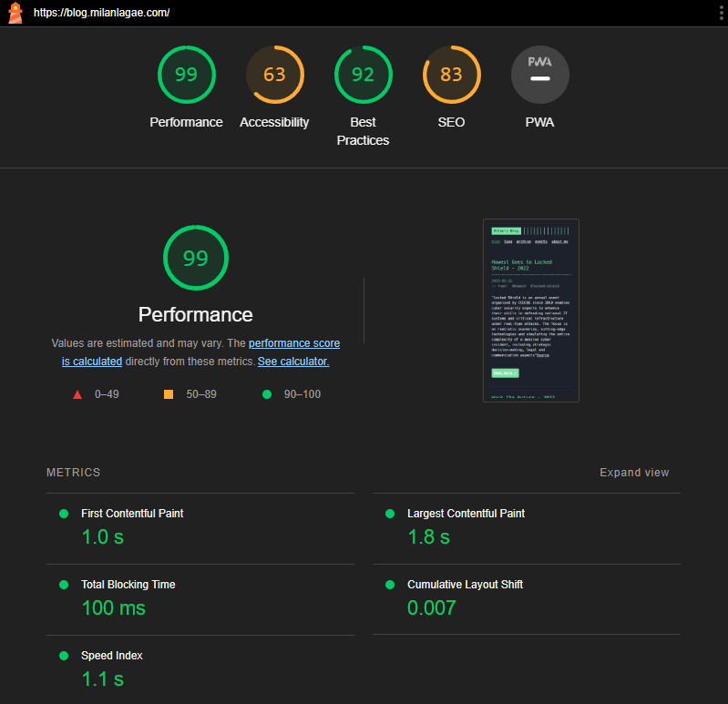Click the green dot beside Largest Contentful Paint
Screen dimensions: 728x704
coord(390,514)
